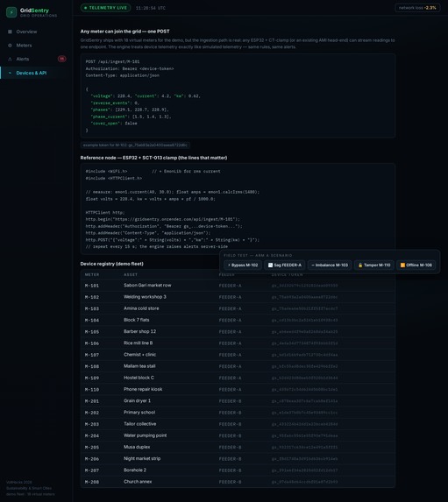The height and width of the screenshot is (502, 448).
Task: Click FEEDER-A cell in the M-108 row
Action: click(x=230, y=366)
